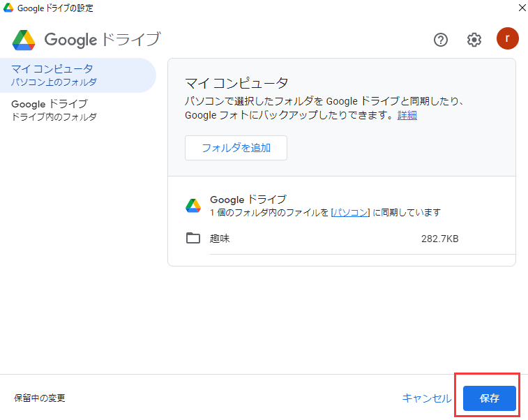
Task: Click the Google Drive logo in header
Action: point(24,40)
